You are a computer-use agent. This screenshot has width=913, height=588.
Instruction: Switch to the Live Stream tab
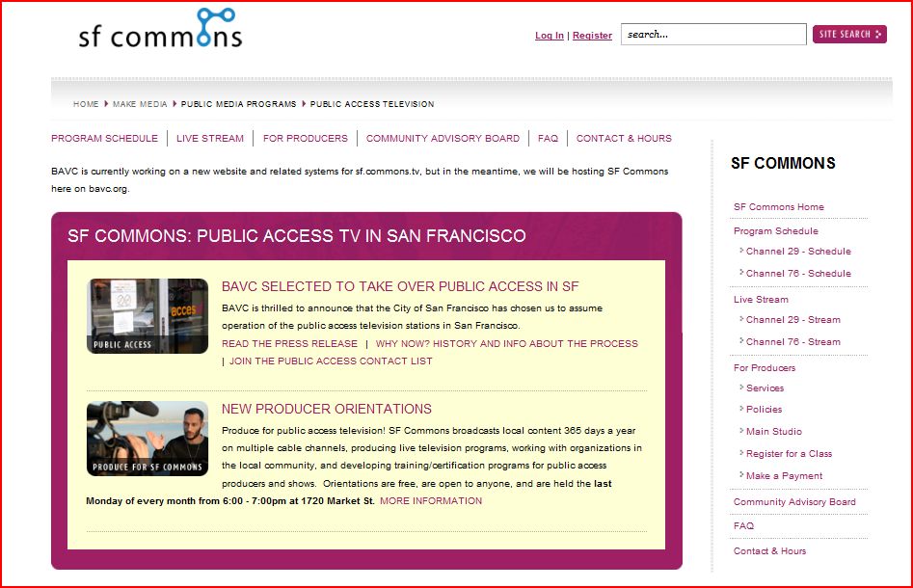[x=210, y=139]
